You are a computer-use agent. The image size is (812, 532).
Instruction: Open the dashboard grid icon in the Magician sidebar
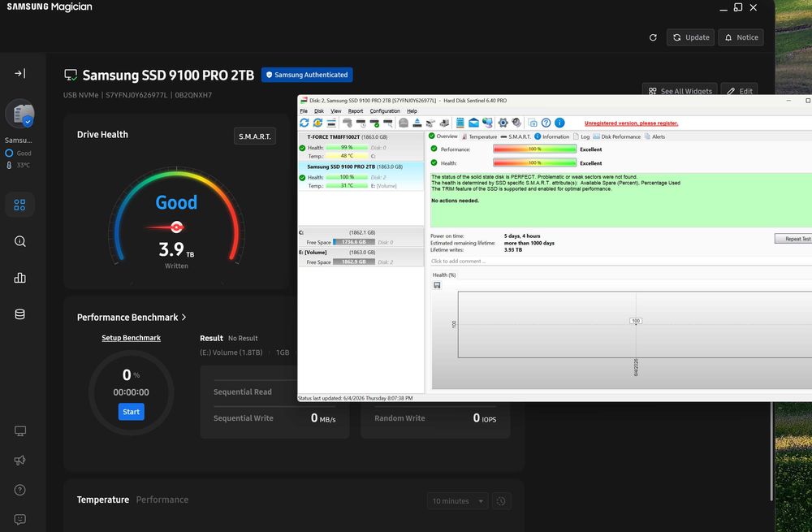click(x=19, y=205)
